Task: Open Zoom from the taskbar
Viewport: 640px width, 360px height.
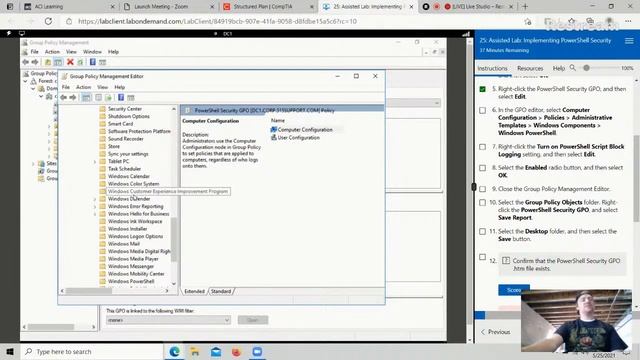Action: [257, 351]
